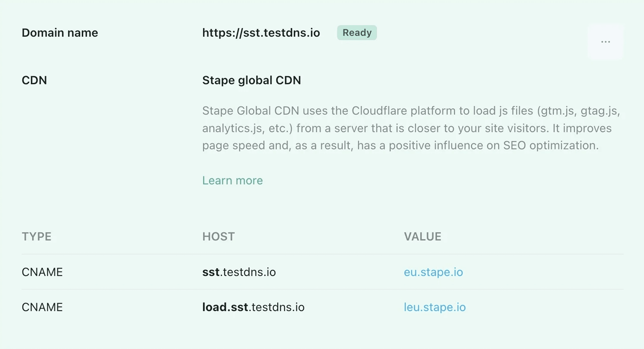Click the Stape global CDN label
This screenshot has width=644, height=349.
[x=252, y=80]
